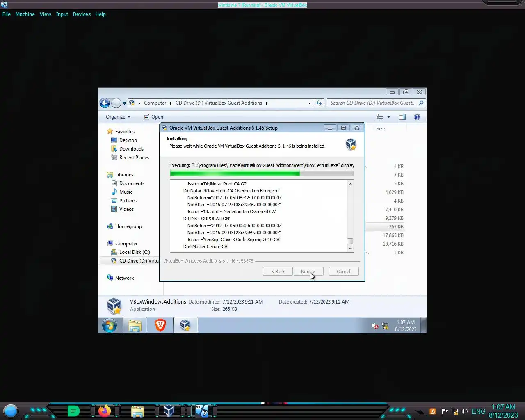Image resolution: width=525 pixels, height=420 pixels.
Task: Click Windows 7 VM icon in host taskbar
Action: [x=201, y=411]
